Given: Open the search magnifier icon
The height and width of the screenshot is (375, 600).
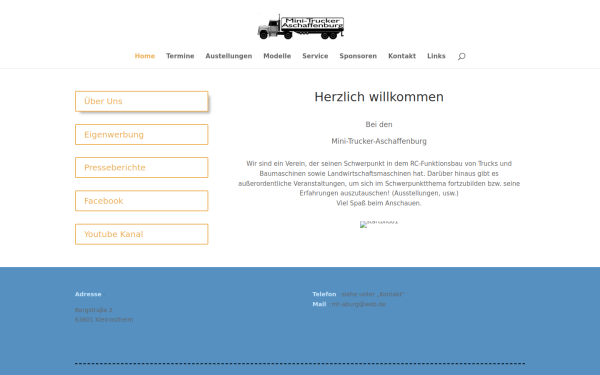Looking at the screenshot, I should coord(461,56).
